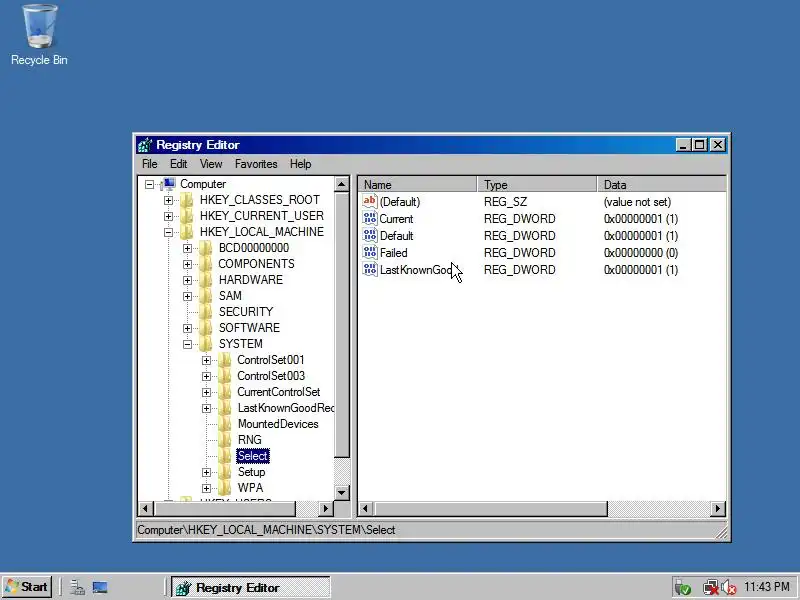Collapse the SYSTEM key
800x600 pixels.
(187, 344)
